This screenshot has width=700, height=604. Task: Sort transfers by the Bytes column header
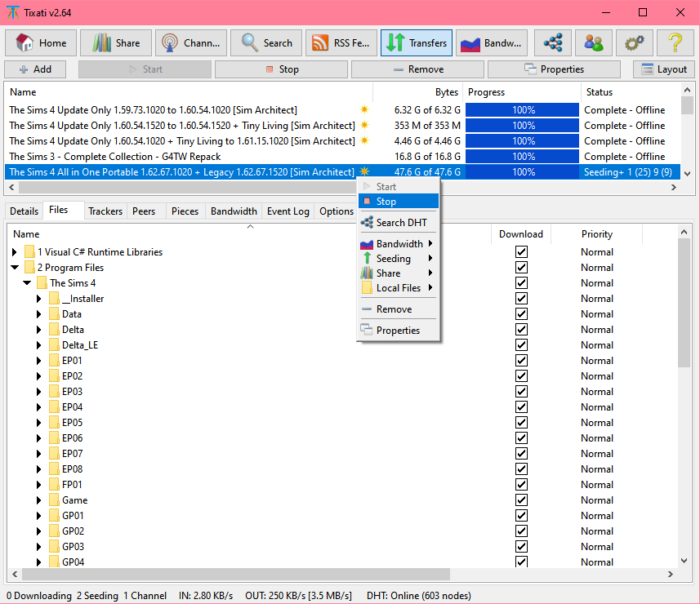tap(447, 92)
